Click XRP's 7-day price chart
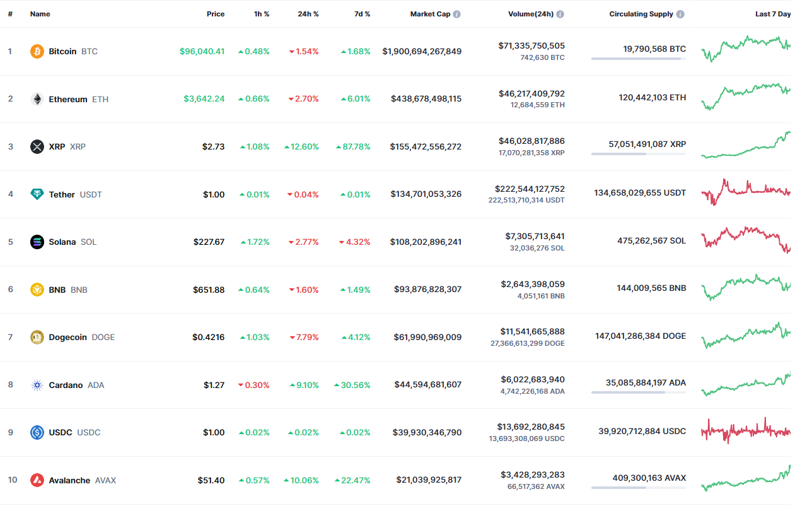The width and height of the screenshot is (812, 506). [x=746, y=144]
